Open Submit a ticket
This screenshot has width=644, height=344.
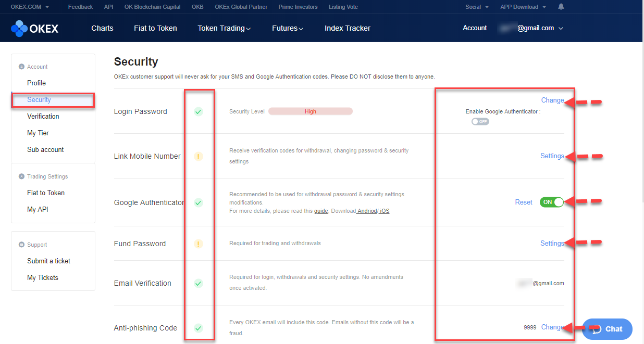click(48, 261)
